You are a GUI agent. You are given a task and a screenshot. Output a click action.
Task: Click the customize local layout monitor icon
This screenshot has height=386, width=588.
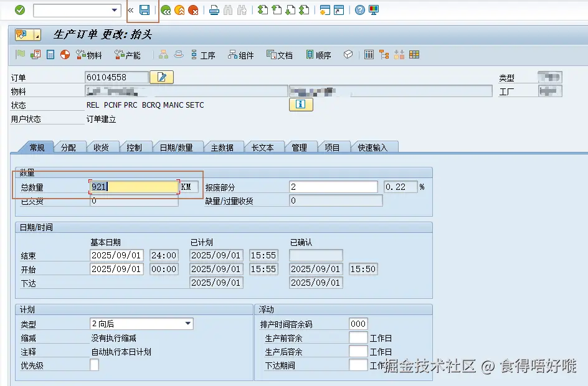[374, 10]
